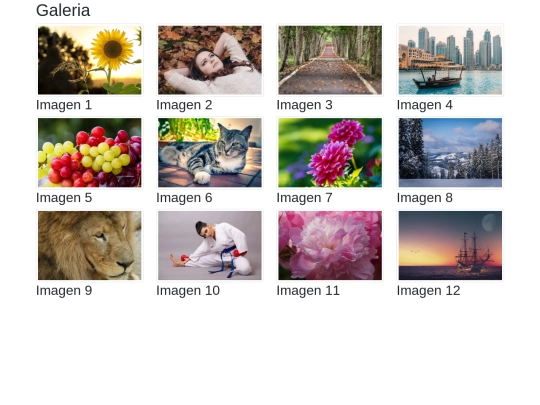
Task: Click the Imagen 2 caption
Action: pos(184,105)
